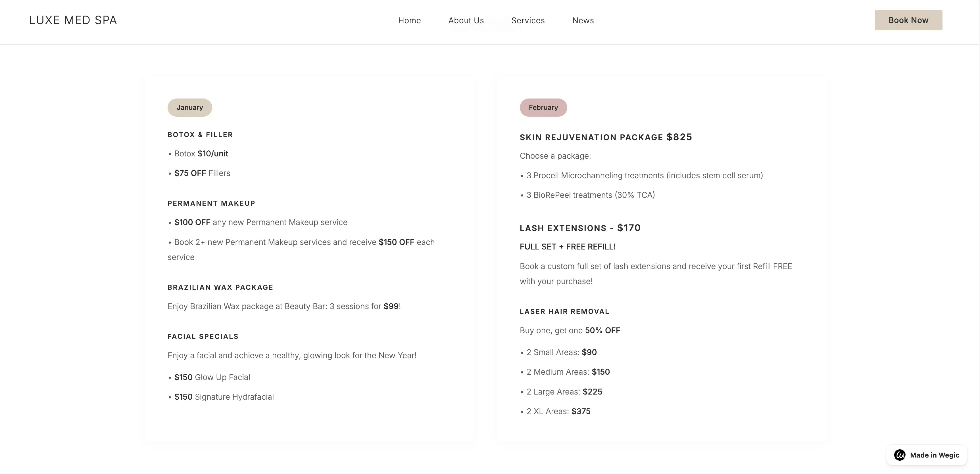This screenshot has height=474, width=980.
Task: Click the FACIAL SPECIALS heading
Action: tap(203, 336)
